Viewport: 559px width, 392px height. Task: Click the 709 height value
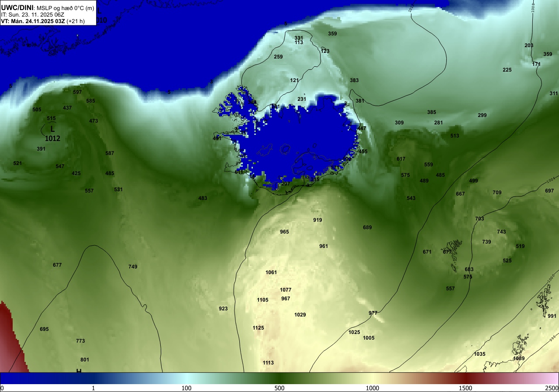[x=497, y=193]
